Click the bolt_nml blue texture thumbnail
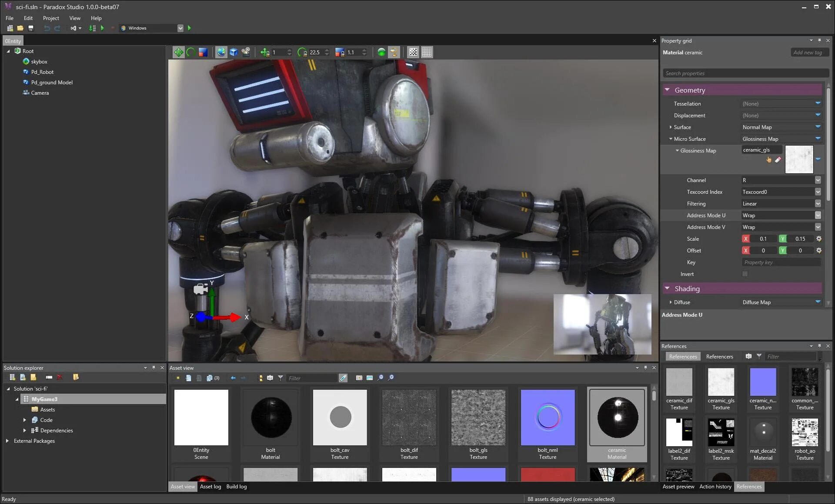Image resolution: width=835 pixels, height=504 pixels. tap(548, 418)
